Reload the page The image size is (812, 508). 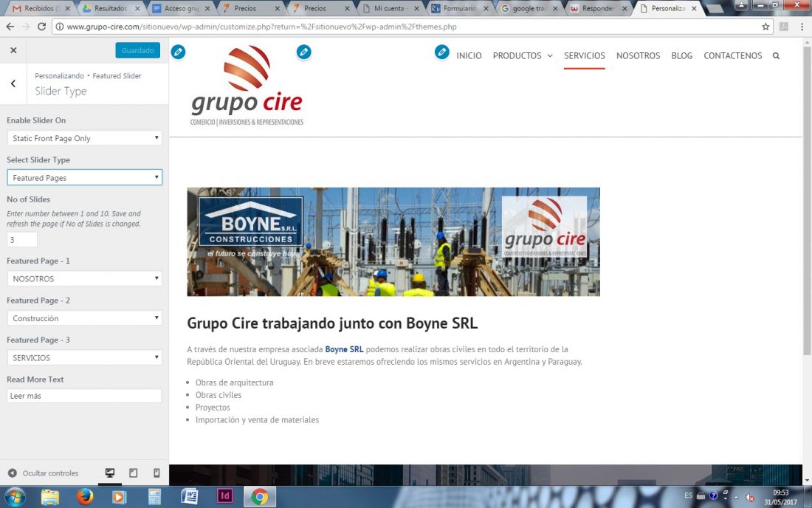42,27
